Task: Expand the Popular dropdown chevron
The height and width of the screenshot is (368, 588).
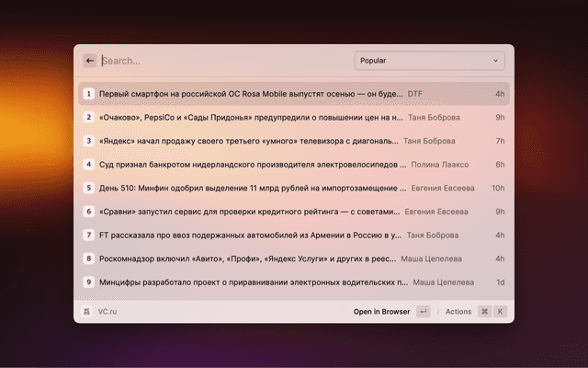Action: pos(496,61)
